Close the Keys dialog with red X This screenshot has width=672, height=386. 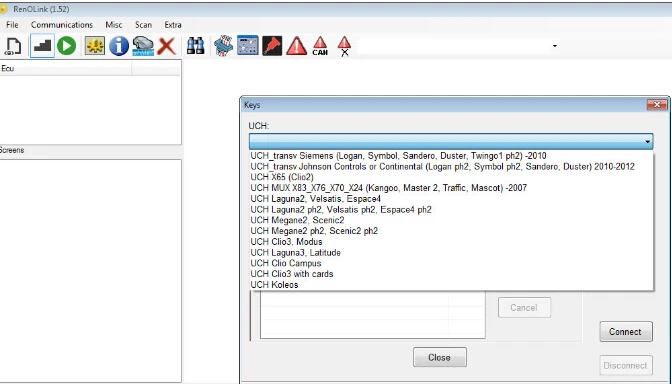[x=657, y=105]
